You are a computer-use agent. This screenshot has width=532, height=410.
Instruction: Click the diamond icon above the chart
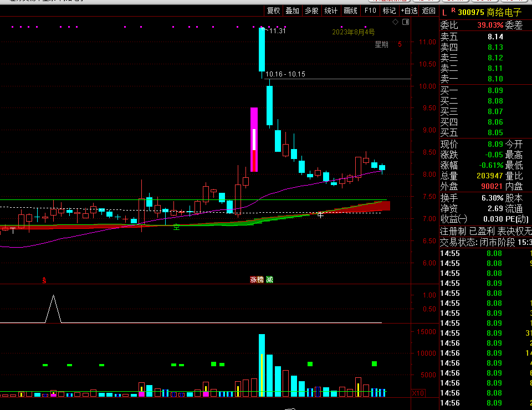click(x=396, y=22)
